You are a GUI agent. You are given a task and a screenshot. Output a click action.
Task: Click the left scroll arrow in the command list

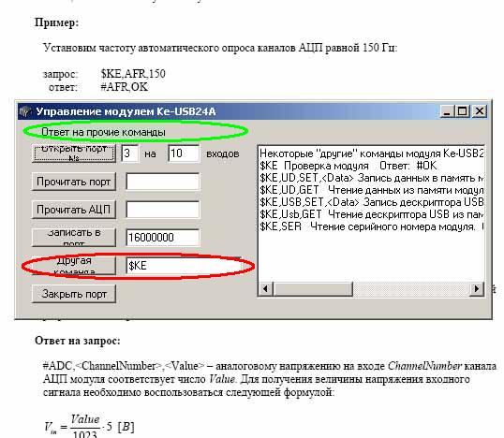click(265, 288)
